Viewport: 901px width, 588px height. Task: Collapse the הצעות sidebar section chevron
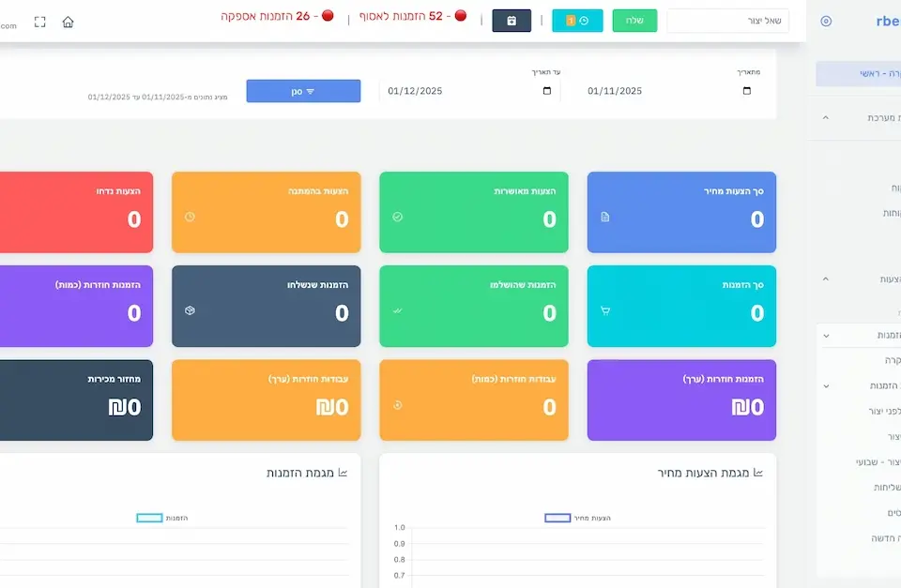tap(825, 279)
